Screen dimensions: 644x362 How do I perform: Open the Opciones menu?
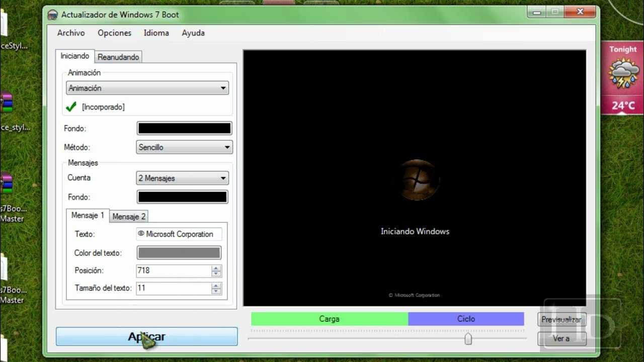(114, 33)
